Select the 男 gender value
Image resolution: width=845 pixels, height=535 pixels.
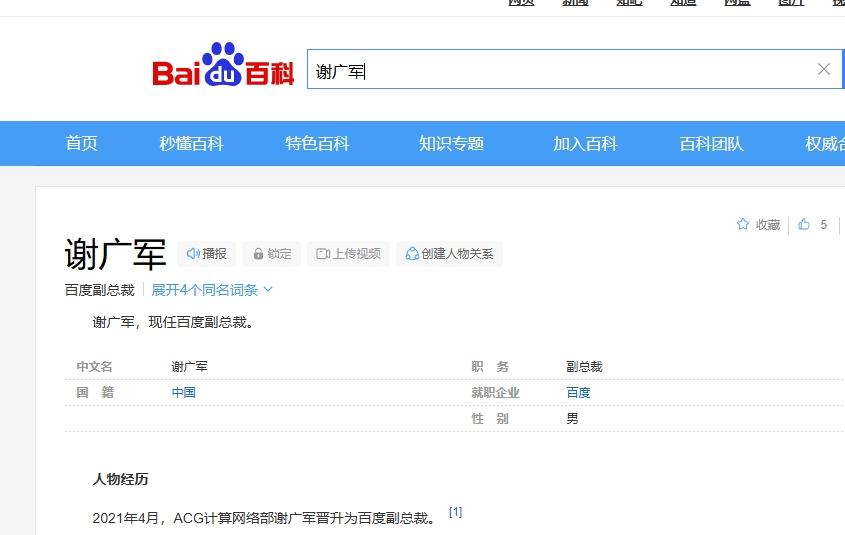click(572, 419)
